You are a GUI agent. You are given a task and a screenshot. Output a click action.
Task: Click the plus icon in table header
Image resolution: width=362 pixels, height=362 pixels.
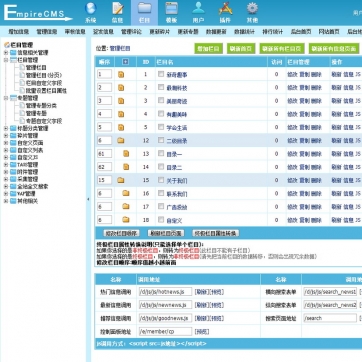(x=125, y=62)
